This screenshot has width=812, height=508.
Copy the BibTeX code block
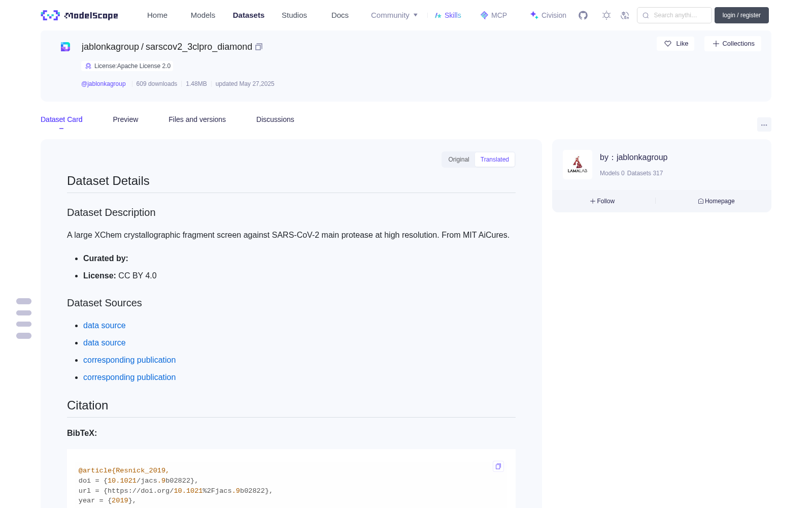(x=498, y=466)
